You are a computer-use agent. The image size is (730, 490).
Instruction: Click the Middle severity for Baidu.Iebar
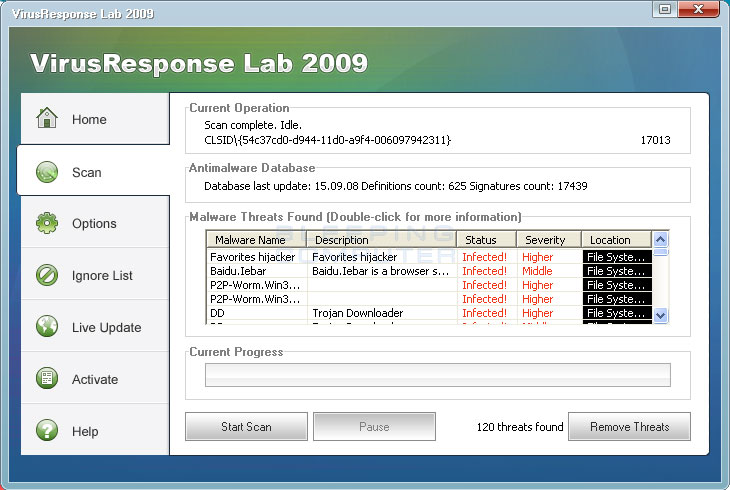(537, 271)
